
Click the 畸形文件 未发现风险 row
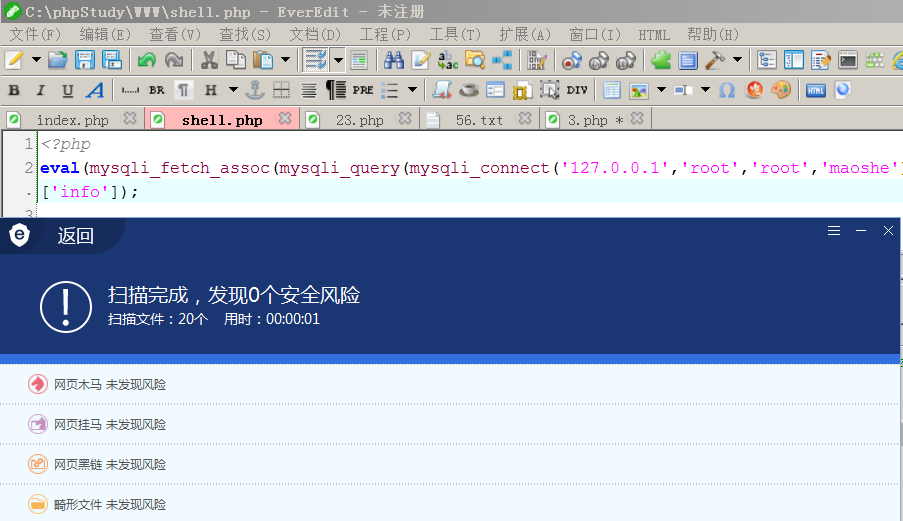pyautogui.click(x=450, y=504)
